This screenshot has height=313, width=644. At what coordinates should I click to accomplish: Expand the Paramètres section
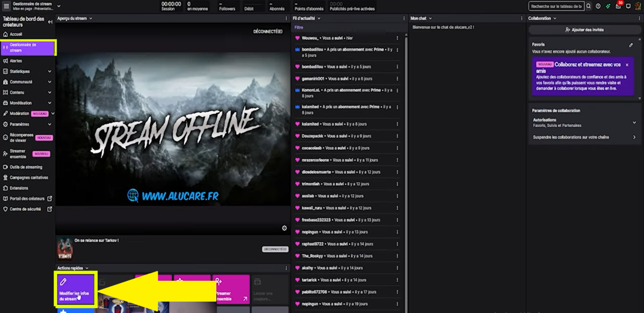49,124
